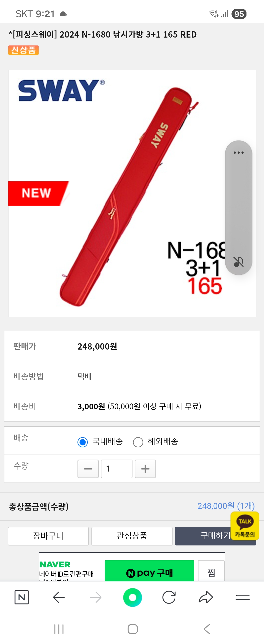Screen dimensions: 264x644
Task: Reload the page with refresh icon
Action: (169, 597)
